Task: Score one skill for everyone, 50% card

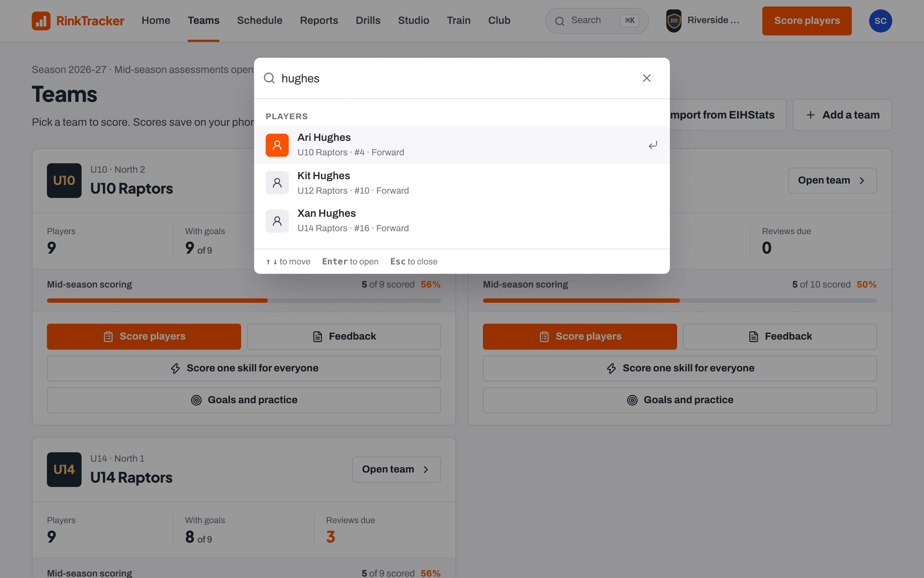Action: coord(680,368)
